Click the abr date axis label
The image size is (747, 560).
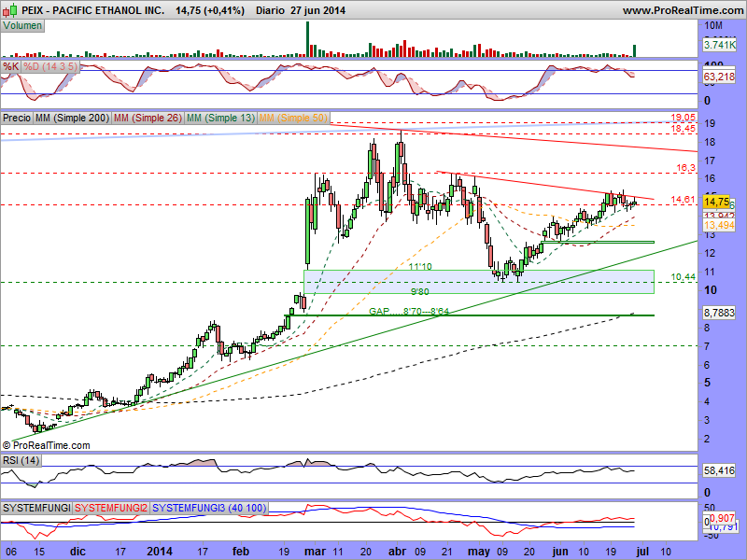tap(398, 552)
